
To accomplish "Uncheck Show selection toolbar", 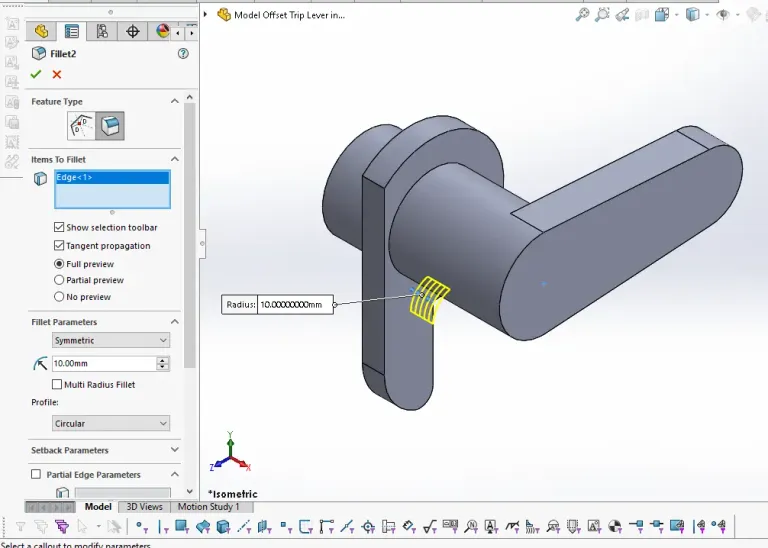I will tap(59, 228).
